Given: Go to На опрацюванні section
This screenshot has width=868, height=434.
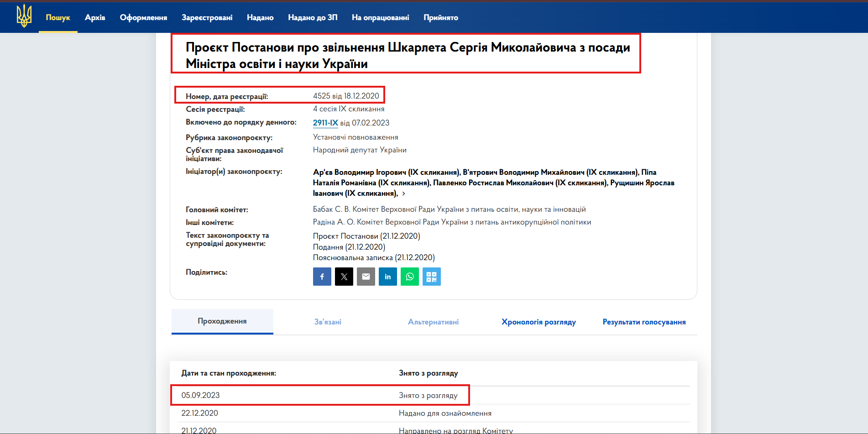Looking at the screenshot, I should 380,17.
